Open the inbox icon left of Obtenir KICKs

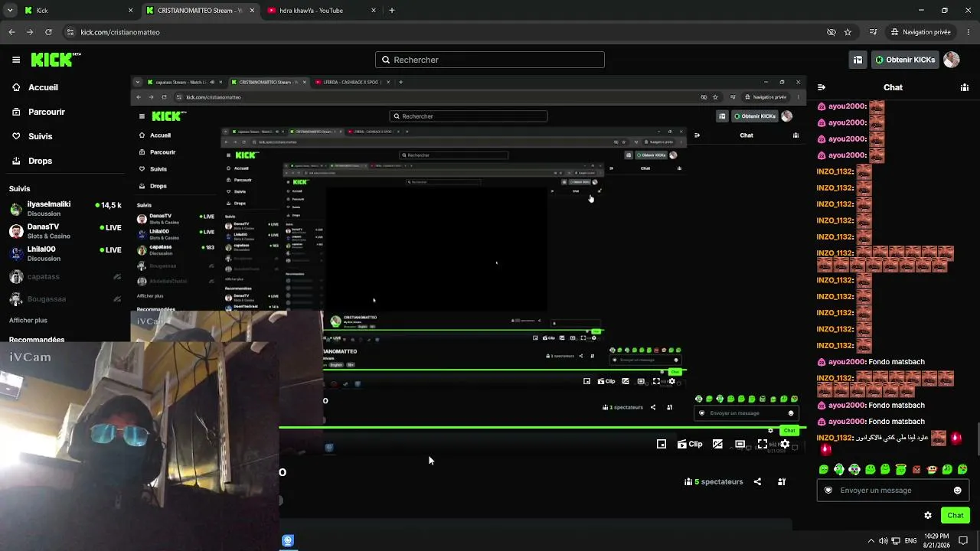tap(857, 60)
